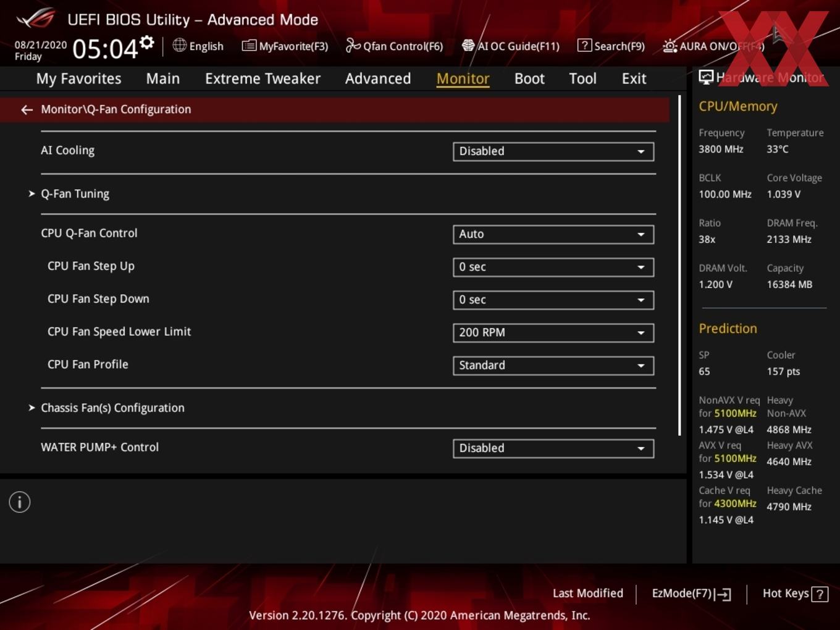This screenshot has width=840, height=630.
Task: Click the 157 pts cooler score
Action: coord(783,371)
